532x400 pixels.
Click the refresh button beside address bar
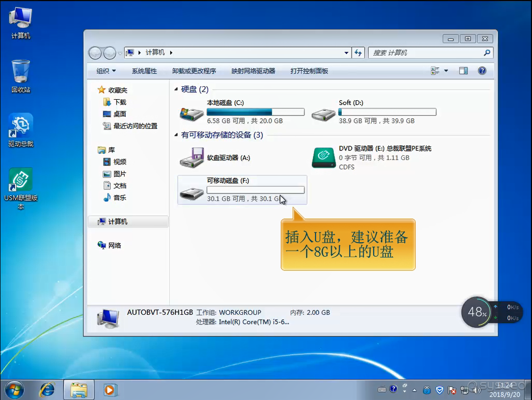pyautogui.click(x=358, y=53)
